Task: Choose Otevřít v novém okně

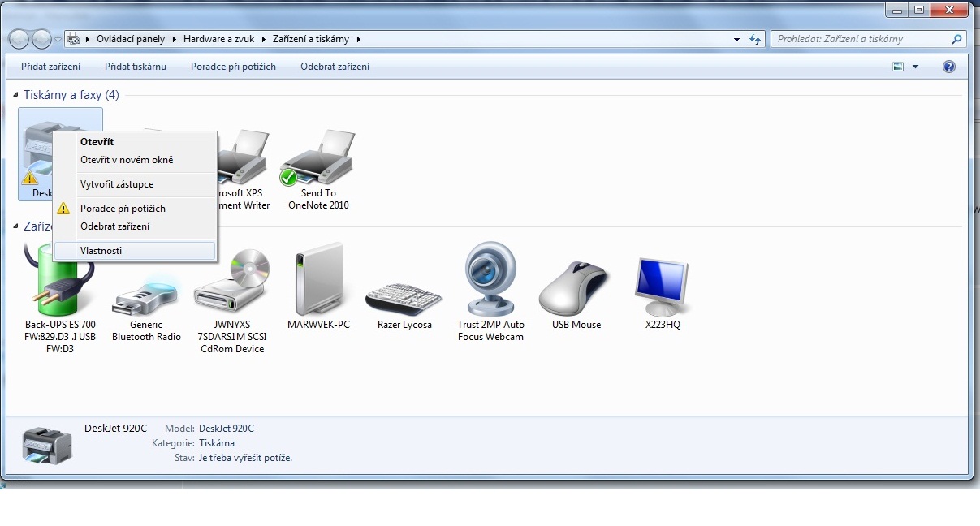Action: pyautogui.click(x=136, y=160)
